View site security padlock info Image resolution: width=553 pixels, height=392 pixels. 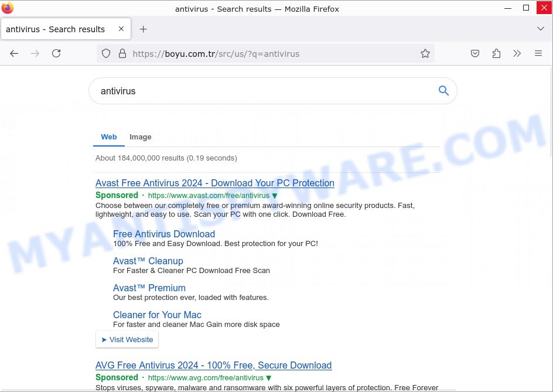coord(122,54)
